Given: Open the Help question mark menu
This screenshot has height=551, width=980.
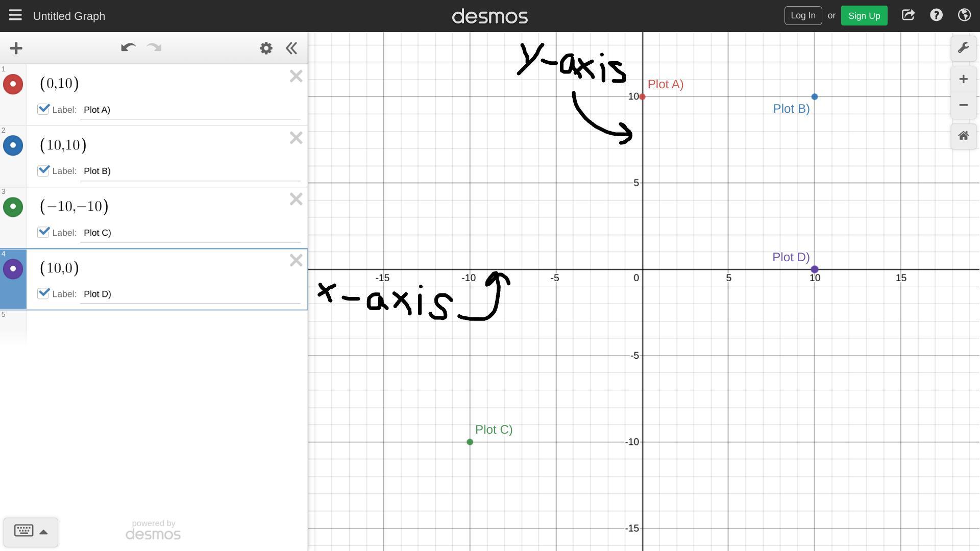Looking at the screenshot, I should (x=936, y=15).
